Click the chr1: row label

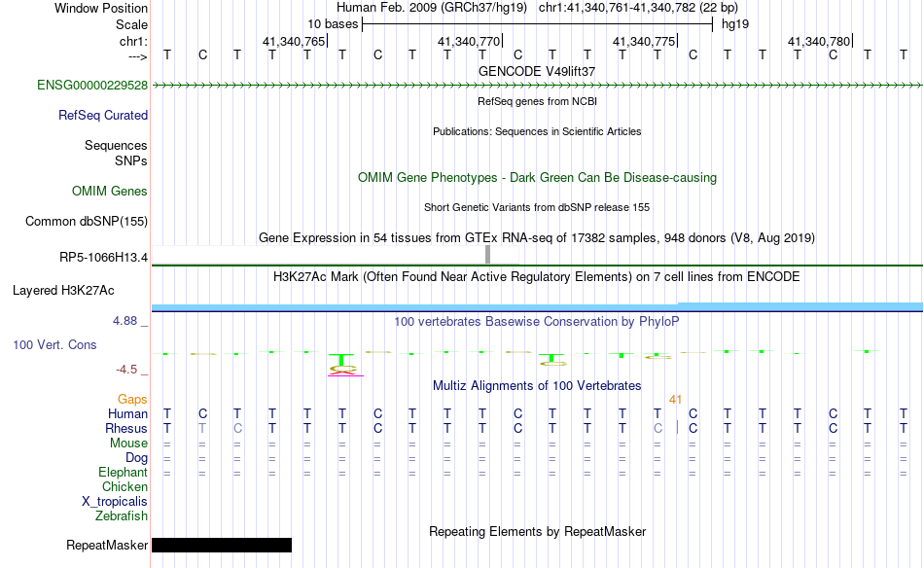(x=134, y=41)
